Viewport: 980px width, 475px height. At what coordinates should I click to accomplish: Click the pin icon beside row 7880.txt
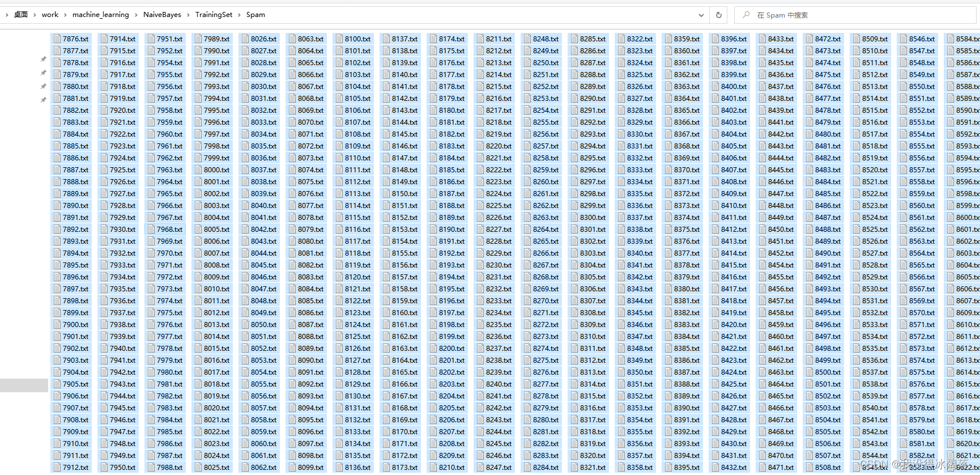click(43, 86)
